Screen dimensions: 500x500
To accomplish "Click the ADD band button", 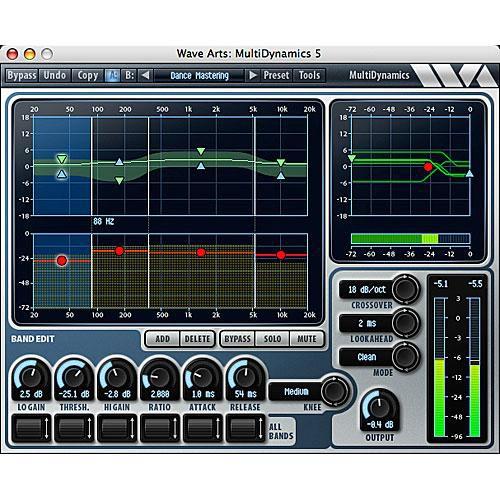I will click(163, 339).
